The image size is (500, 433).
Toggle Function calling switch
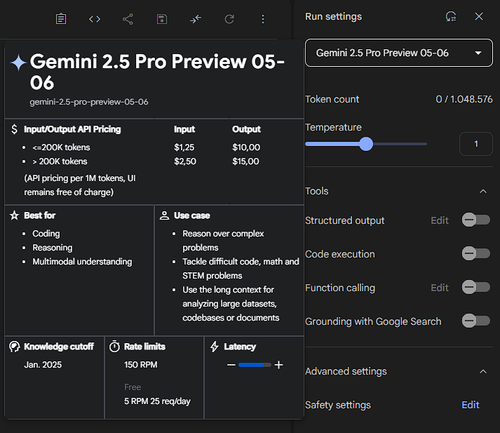pyautogui.click(x=476, y=287)
